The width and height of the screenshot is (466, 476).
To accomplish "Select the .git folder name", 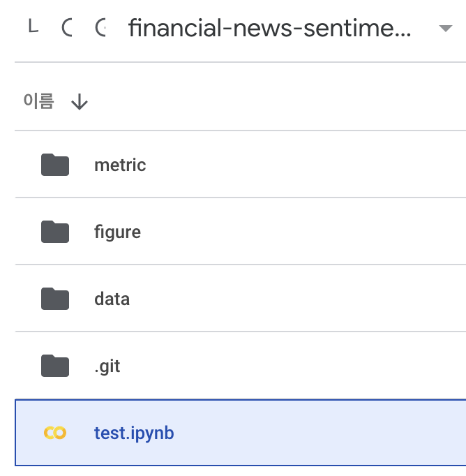I will pyautogui.click(x=107, y=366).
